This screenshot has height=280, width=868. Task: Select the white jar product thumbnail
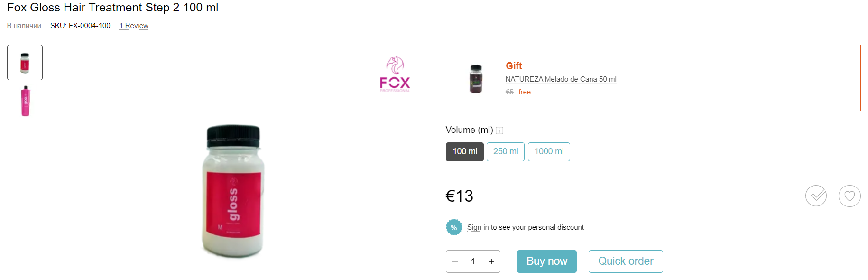point(25,63)
